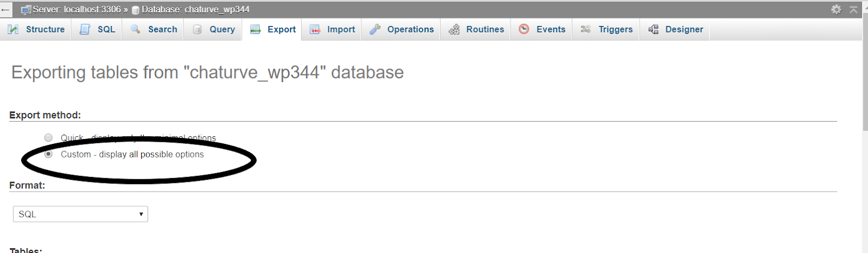Switch to the Triggers tab
868x253 pixels.
click(x=606, y=29)
